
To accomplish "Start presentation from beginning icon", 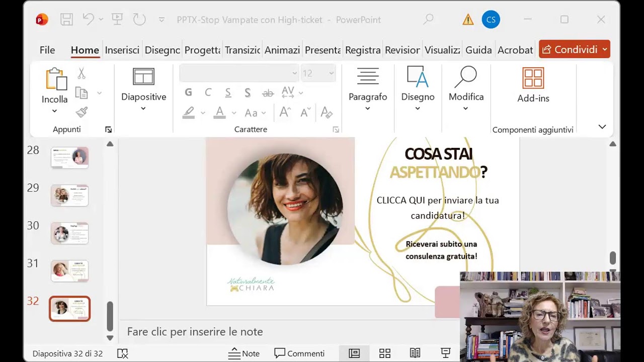I will (x=117, y=20).
